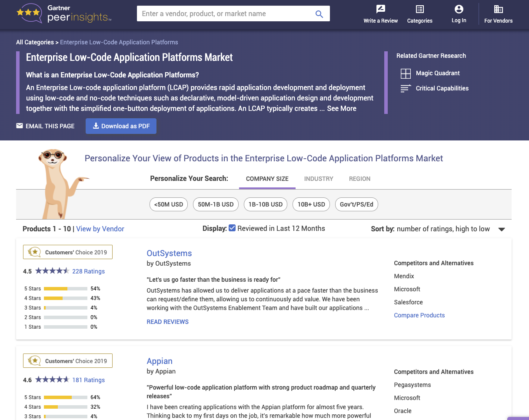The height and width of the screenshot is (420, 529).
Task: Open the Appian product title
Action: [160, 361]
